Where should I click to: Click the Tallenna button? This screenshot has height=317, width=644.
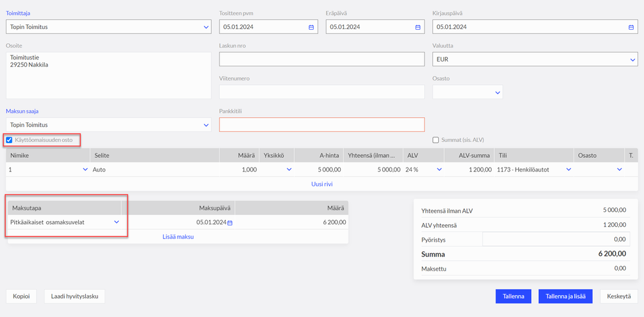514,296
